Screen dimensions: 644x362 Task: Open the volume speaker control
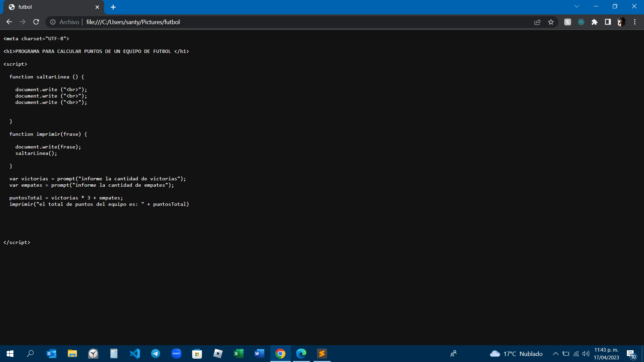click(x=586, y=354)
